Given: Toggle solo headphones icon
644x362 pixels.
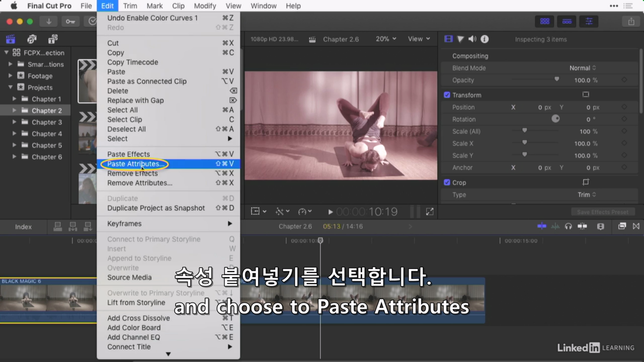Looking at the screenshot, I should point(569,226).
